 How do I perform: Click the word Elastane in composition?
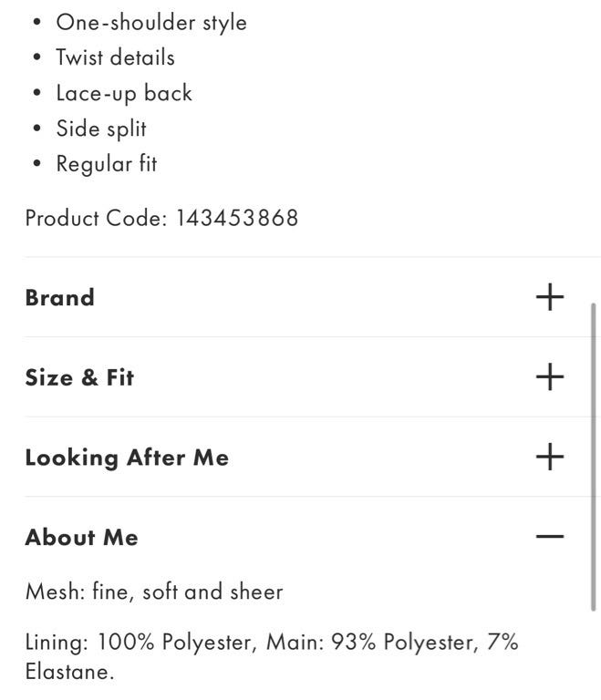69,673
